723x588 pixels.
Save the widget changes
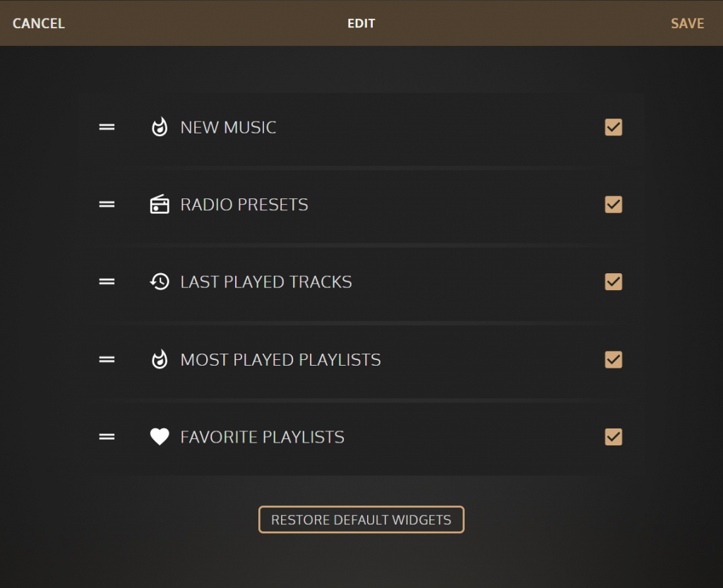point(687,23)
